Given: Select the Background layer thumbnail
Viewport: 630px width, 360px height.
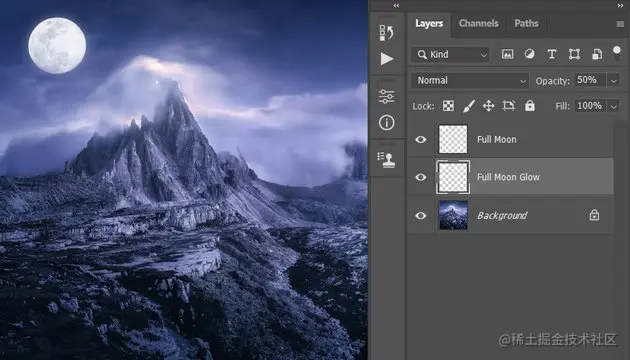Looking at the screenshot, I should (x=453, y=215).
